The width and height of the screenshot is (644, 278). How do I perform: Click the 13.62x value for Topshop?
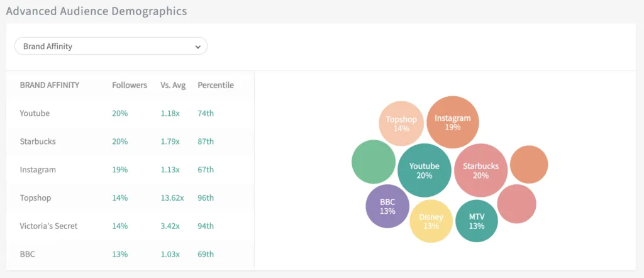(172, 198)
